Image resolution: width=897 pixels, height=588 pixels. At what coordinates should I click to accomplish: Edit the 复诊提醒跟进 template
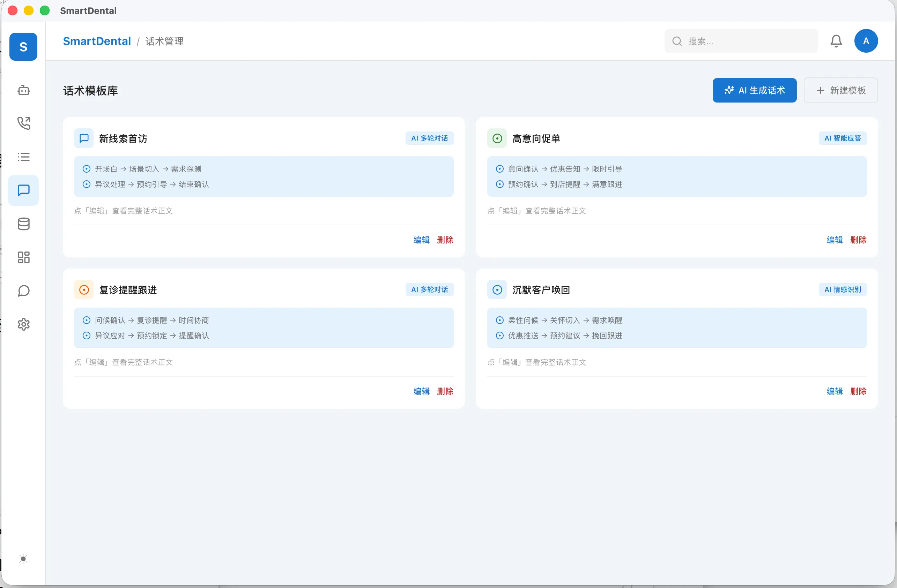pyautogui.click(x=421, y=391)
